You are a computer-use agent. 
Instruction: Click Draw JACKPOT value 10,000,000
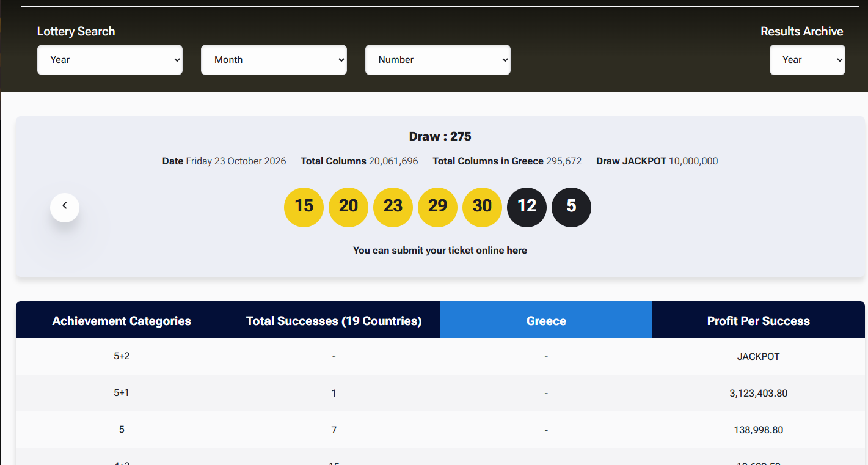(x=693, y=161)
